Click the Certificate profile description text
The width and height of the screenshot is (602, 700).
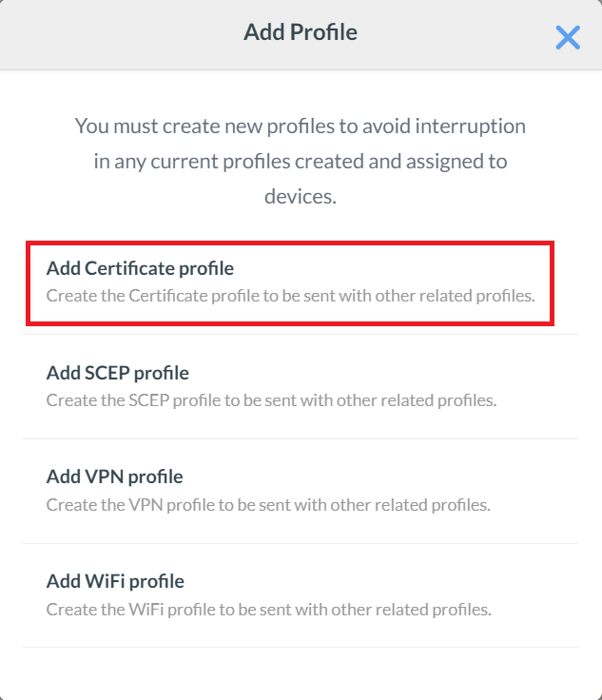pos(290,296)
